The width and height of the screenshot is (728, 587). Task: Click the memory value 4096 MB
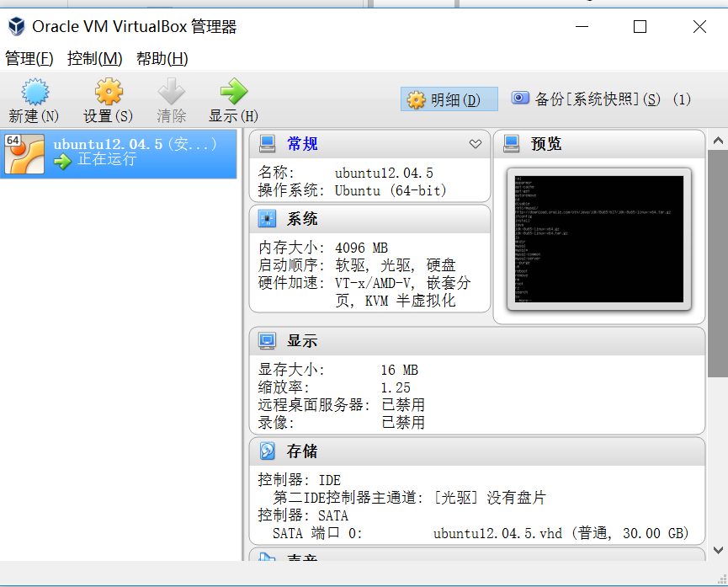click(361, 248)
